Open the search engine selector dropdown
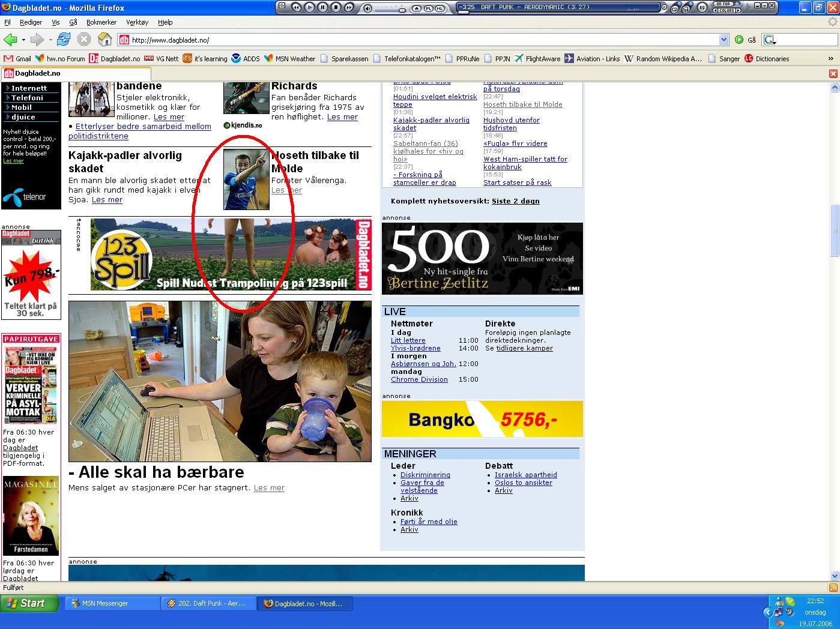Image resolution: width=840 pixels, height=629 pixels. click(x=770, y=40)
